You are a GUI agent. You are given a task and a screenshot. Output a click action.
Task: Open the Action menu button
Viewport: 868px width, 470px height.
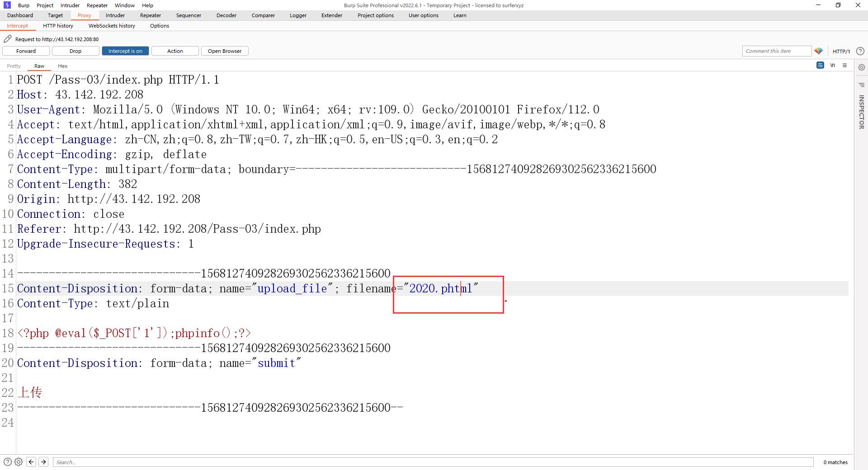point(175,51)
